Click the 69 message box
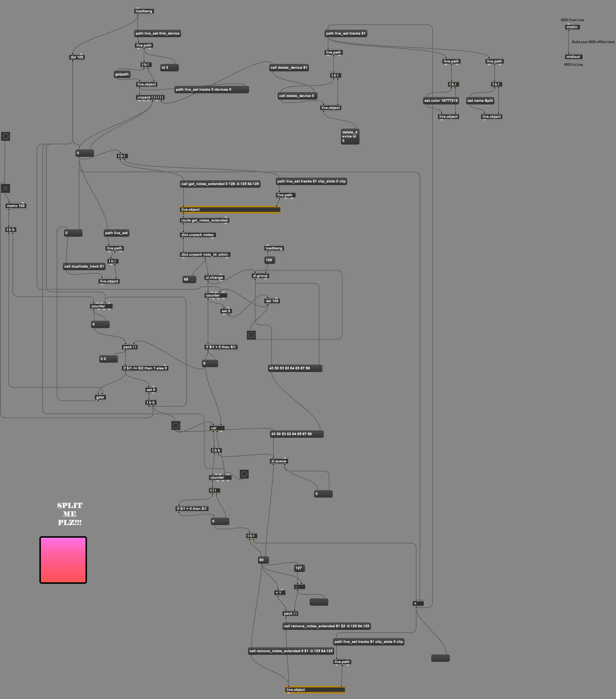 (x=189, y=279)
